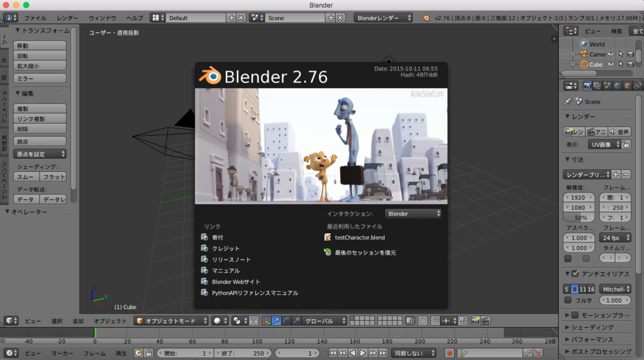The width and height of the screenshot is (644, 360).
Task: Select the rotate manipulator arc icon
Action: [x=286, y=321]
